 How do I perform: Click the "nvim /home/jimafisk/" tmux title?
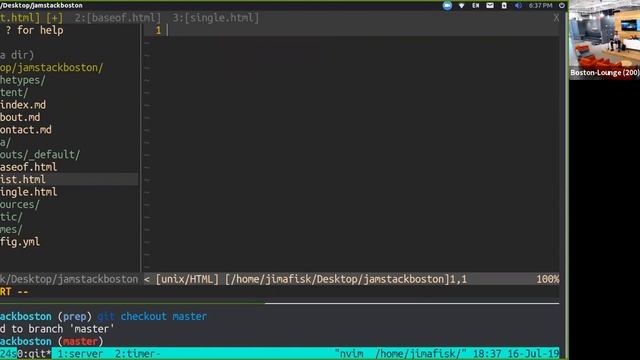tap(400, 353)
